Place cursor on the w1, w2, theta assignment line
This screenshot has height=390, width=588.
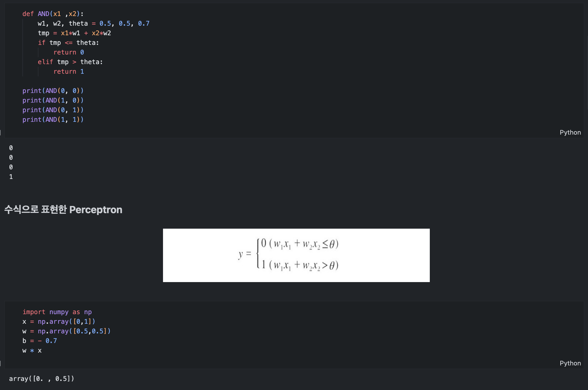pos(94,24)
